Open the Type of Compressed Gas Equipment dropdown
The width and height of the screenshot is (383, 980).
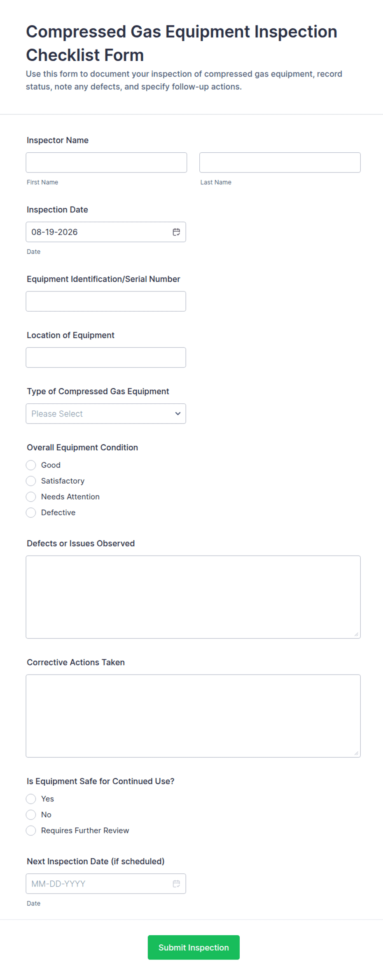pos(106,414)
